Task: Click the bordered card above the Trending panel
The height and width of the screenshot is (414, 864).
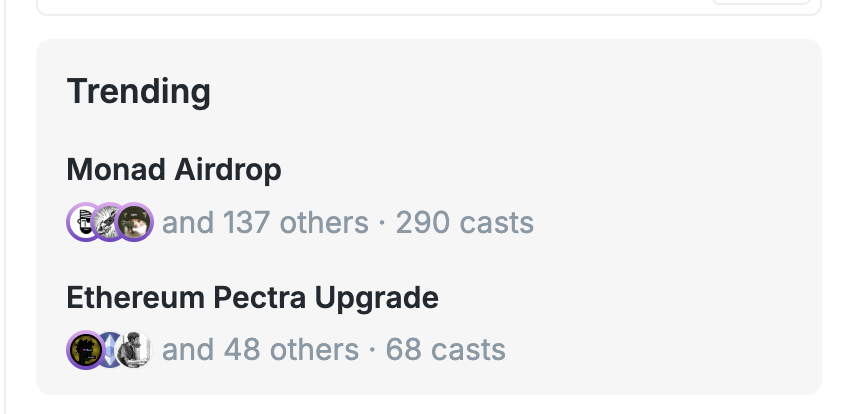Action: 429,7
